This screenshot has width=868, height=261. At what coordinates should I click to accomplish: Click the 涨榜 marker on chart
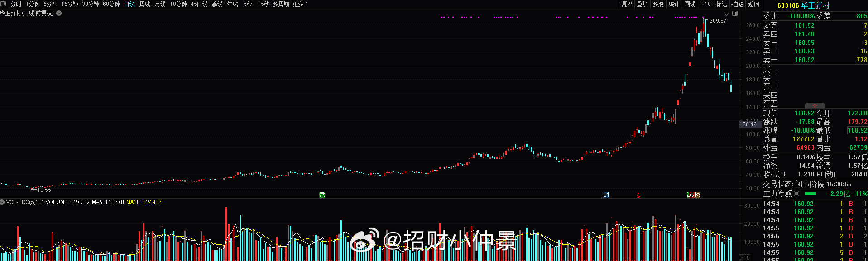(x=694, y=195)
